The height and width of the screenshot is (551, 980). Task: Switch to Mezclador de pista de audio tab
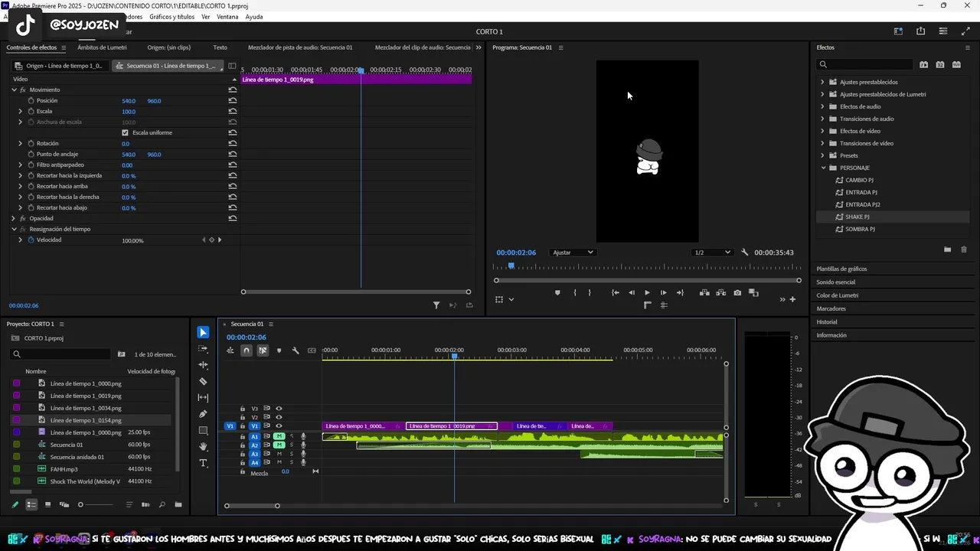300,47
